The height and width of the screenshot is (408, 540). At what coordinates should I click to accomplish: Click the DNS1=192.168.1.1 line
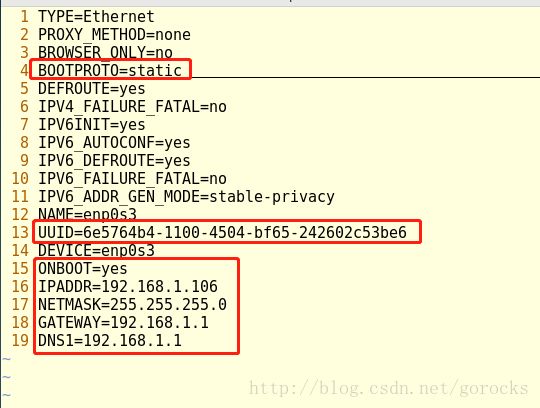[110, 341]
